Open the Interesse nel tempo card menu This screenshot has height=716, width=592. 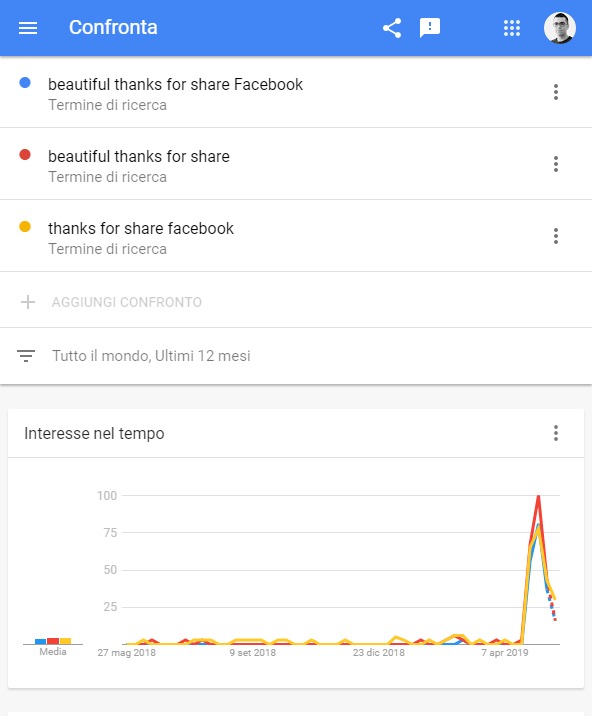(555, 433)
